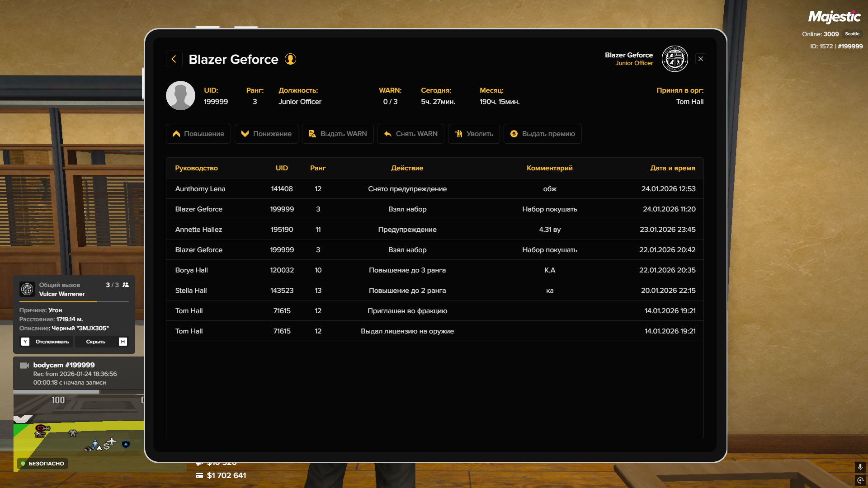Click Снять WARN button
The height and width of the screenshot is (488, 868).
point(410,134)
